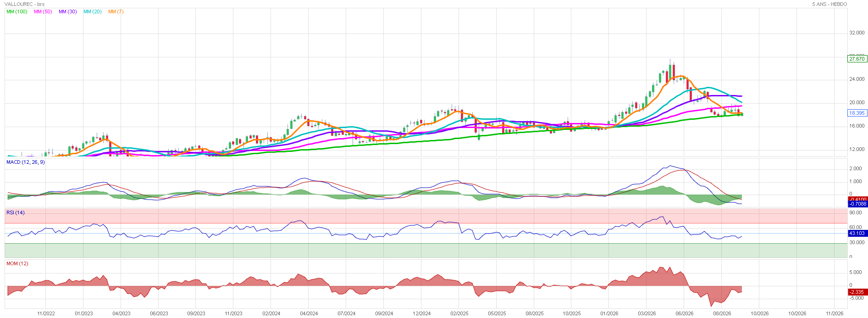The width and height of the screenshot is (868, 318).
Task: Click the 24.000 price axis label
Action: (x=857, y=79)
